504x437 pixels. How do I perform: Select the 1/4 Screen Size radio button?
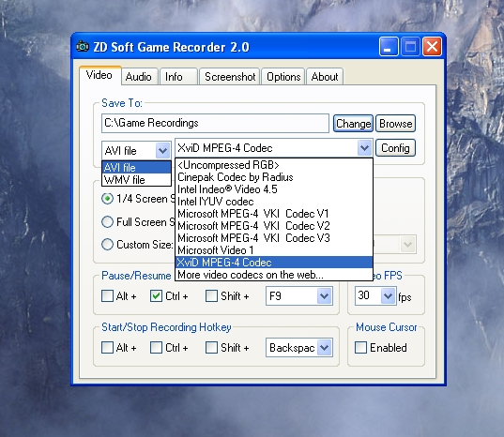(107, 199)
